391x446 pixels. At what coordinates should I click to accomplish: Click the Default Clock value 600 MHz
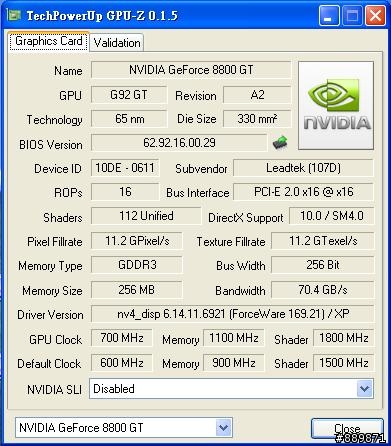coord(122,363)
